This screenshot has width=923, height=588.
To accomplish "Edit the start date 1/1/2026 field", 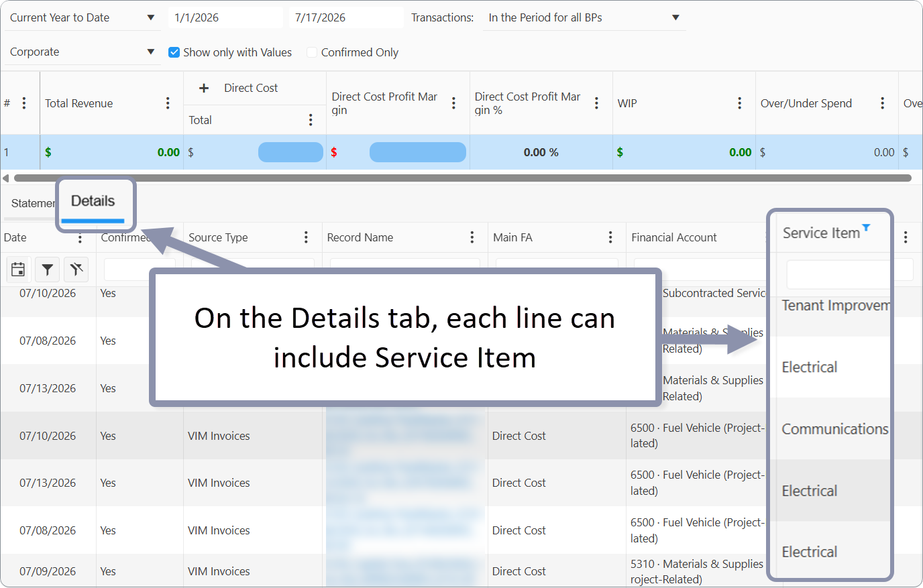I will pos(225,17).
